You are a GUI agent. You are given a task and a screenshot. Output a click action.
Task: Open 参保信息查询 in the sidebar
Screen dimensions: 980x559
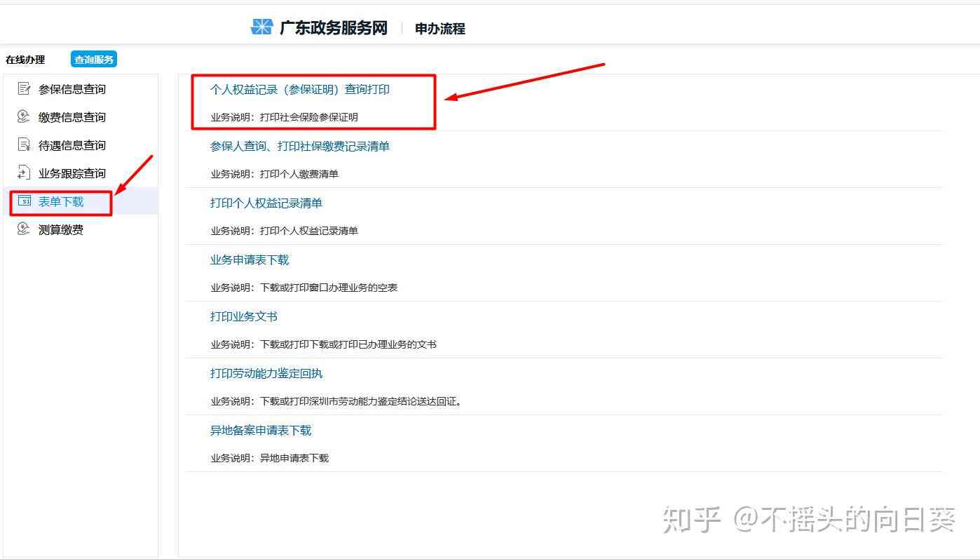pos(72,89)
